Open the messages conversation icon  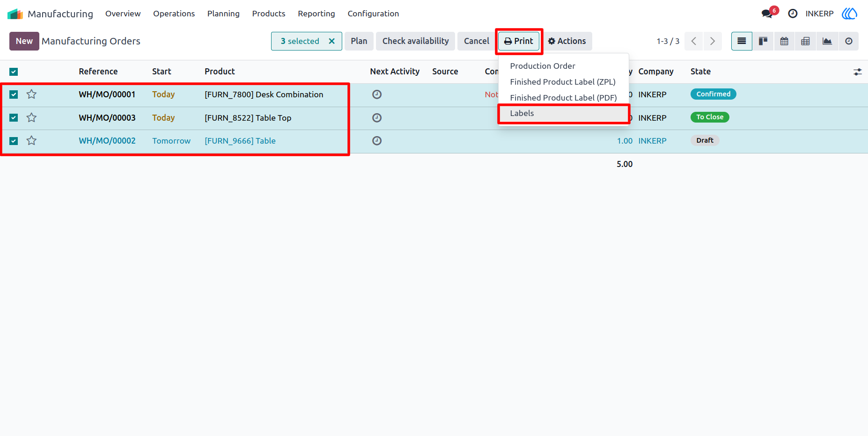pos(767,14)
